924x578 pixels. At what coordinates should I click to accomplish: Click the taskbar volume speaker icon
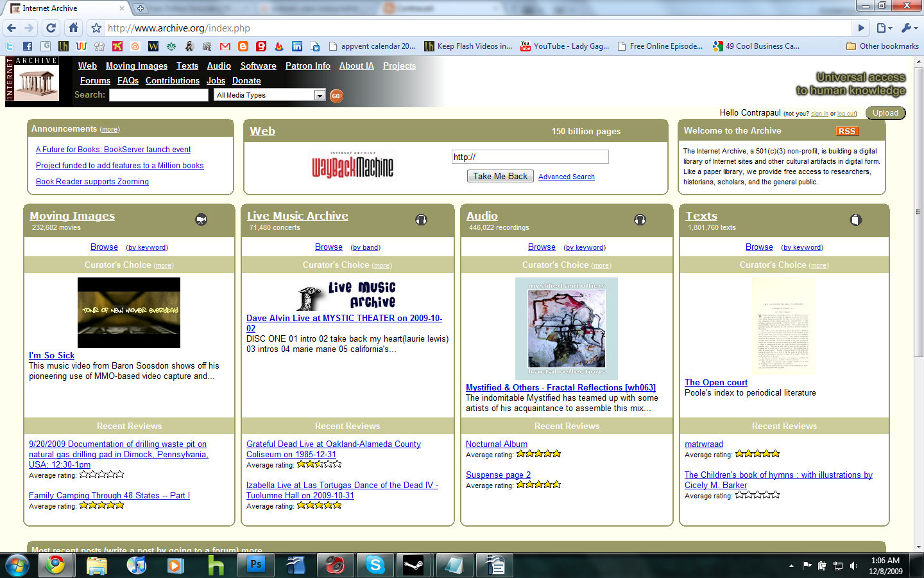coord(853,566)
